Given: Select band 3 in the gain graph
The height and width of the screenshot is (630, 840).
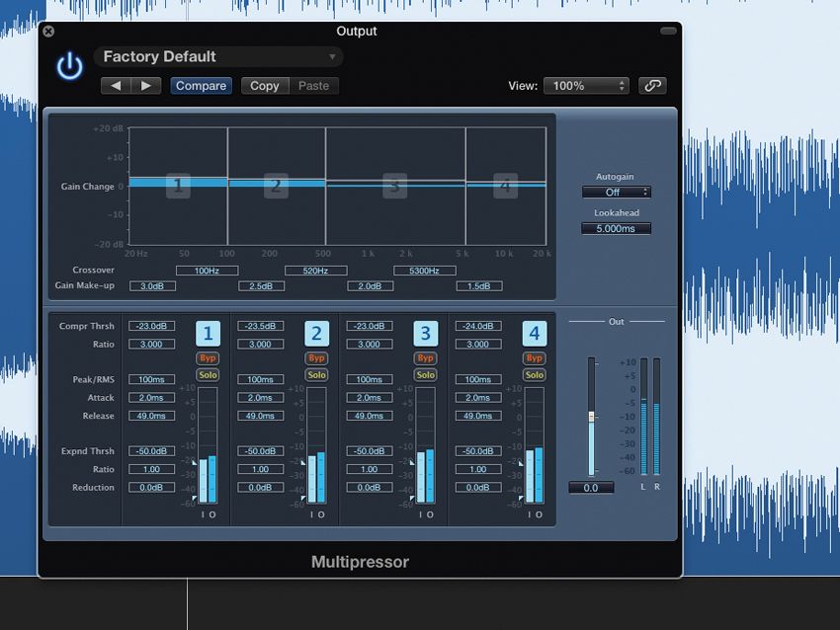Looking at the screenshot, I should (395, 186).
